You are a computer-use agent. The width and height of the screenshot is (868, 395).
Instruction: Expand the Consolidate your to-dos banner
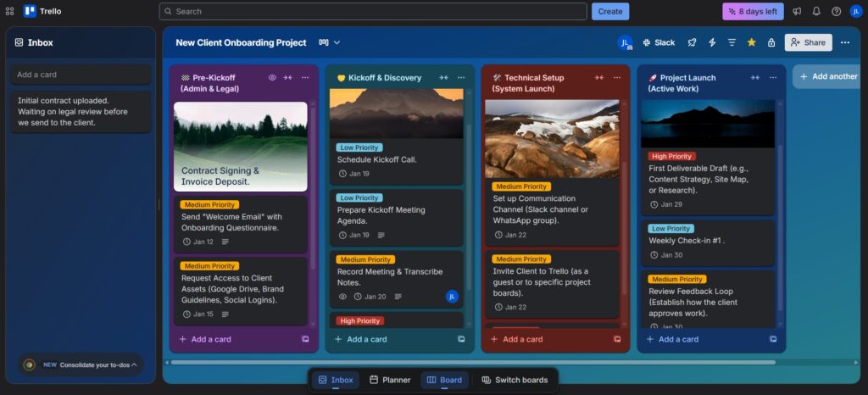point(81,364)
